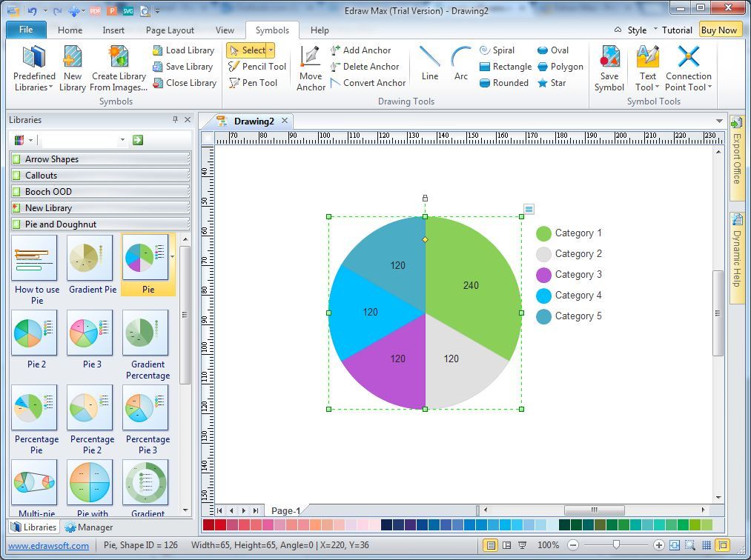Export the drawing as SVG
Viewport: 751px width, 560px height.
(x=128, y=10)
